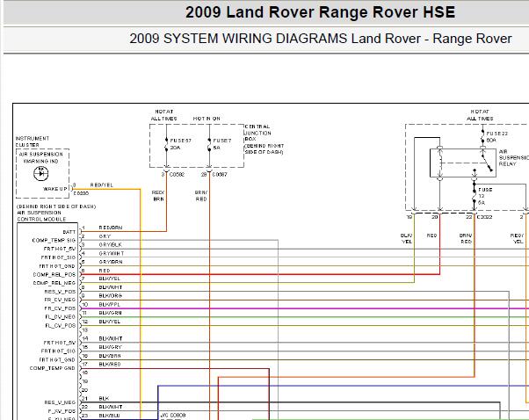Click connector label 'C0230'
This screenshot has height=420, width=529.
click(x=81, y=193)
